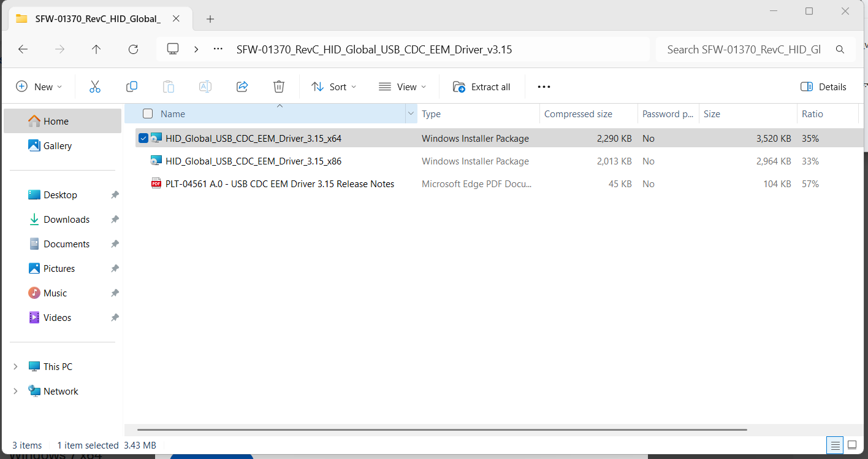Close the SFW-01370 folder tab
Viewport: 868px width, 459px height.
176,18
